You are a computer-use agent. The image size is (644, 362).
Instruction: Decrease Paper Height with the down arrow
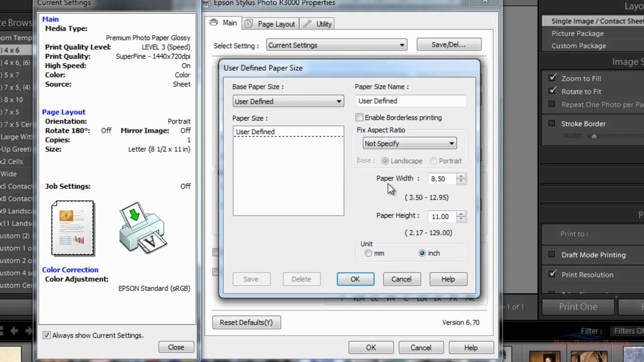pos(461,219)
